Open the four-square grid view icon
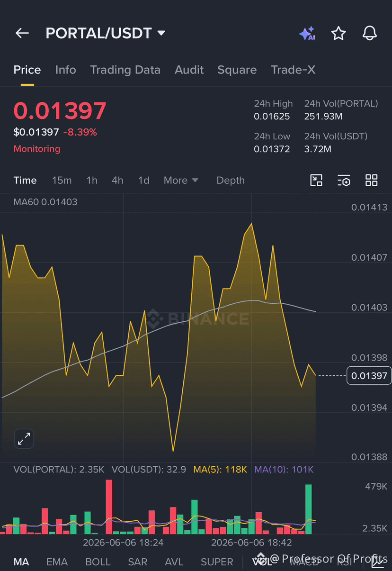The height and width of the screenshot is (571, 392). coord(372,180)
